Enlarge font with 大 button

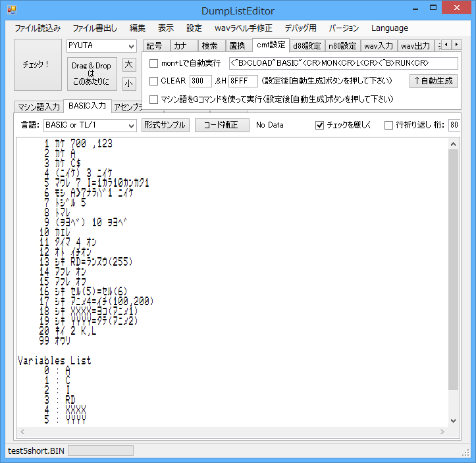click(129, 64)
